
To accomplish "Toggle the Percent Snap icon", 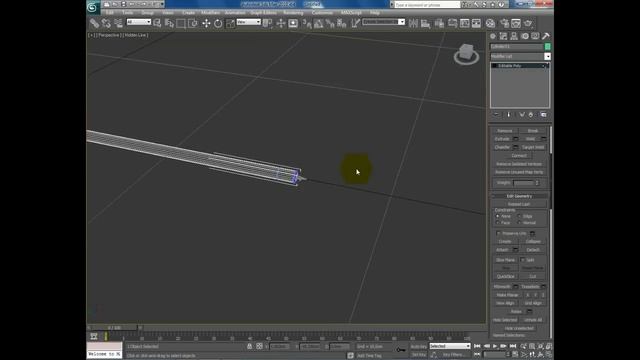I will coord(330,23).
